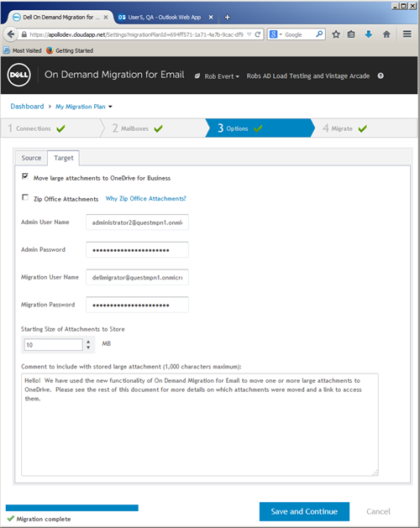Open the help question mark icon
The width and height of the screenshot is (420, 528).
coord(381,76)
